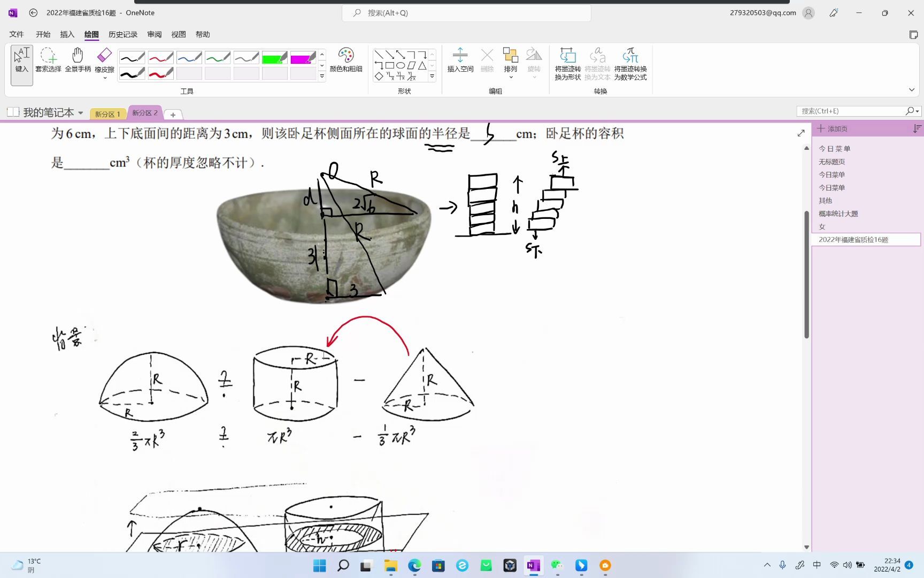The image size is (924, 578).
Task: Select the diamond shape
Action: point(379,77)
